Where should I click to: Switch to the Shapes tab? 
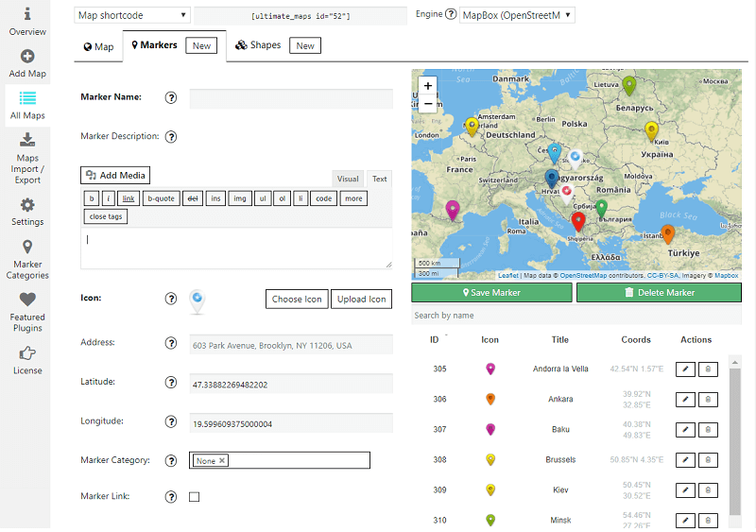tap(258, 45)
